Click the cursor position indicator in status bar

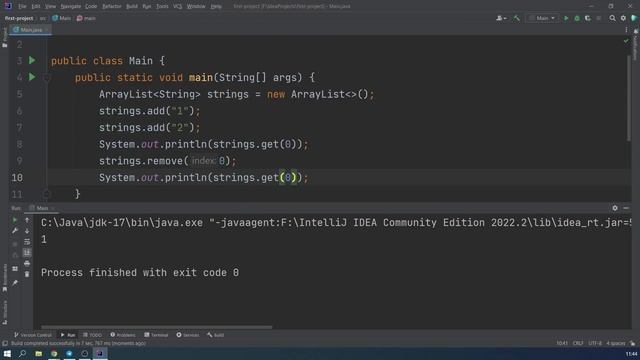click(x=562, y=343)
